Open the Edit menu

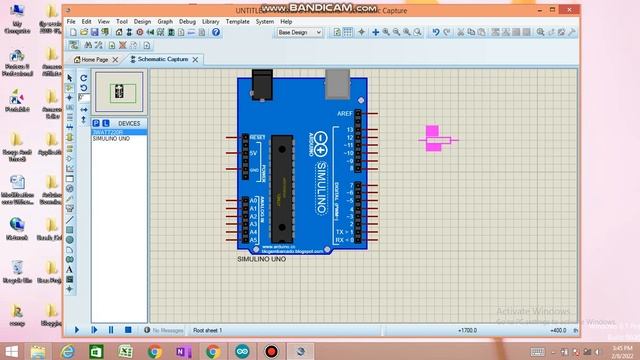pyautogui.click(x=86, y=22)
